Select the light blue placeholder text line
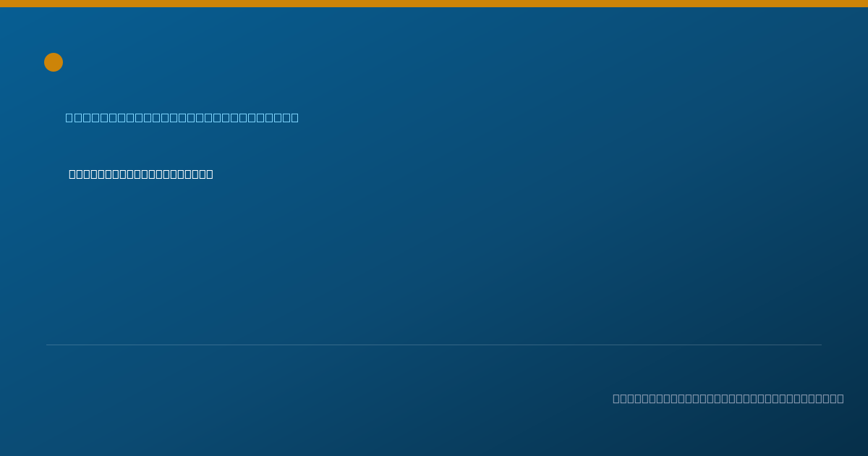 click(182, 117)
